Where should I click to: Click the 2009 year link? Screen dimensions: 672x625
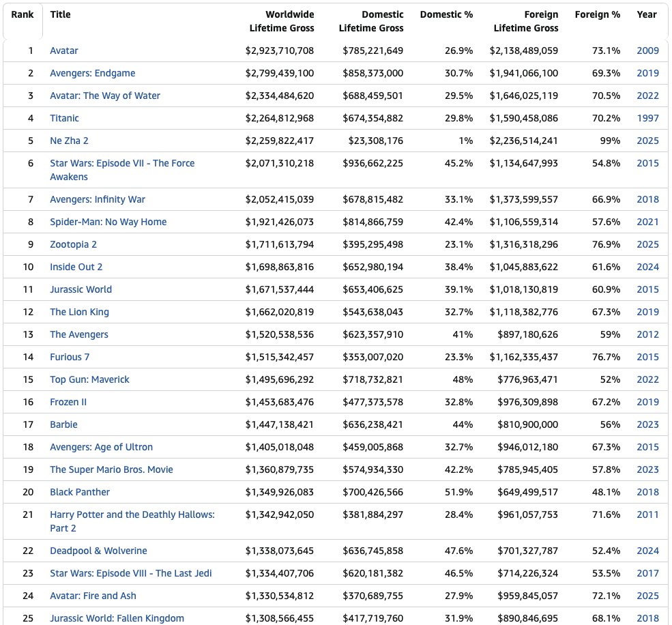647,50
